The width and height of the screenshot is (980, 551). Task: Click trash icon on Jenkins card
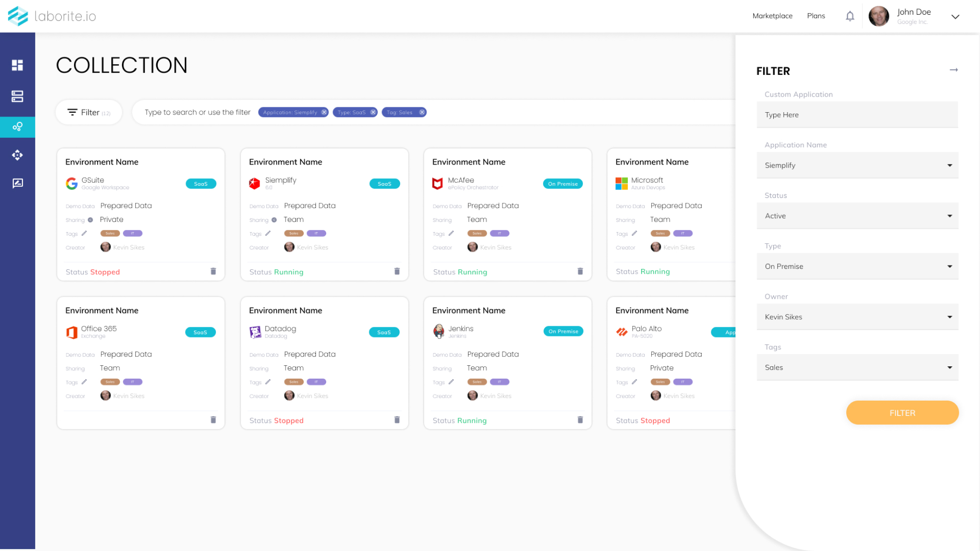coord(580,420)
